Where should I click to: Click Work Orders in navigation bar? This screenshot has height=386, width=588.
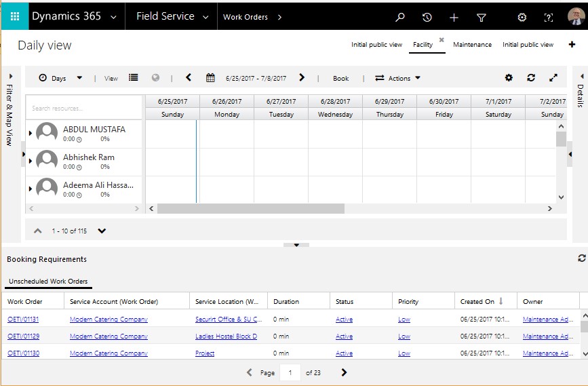pos(246,17)
